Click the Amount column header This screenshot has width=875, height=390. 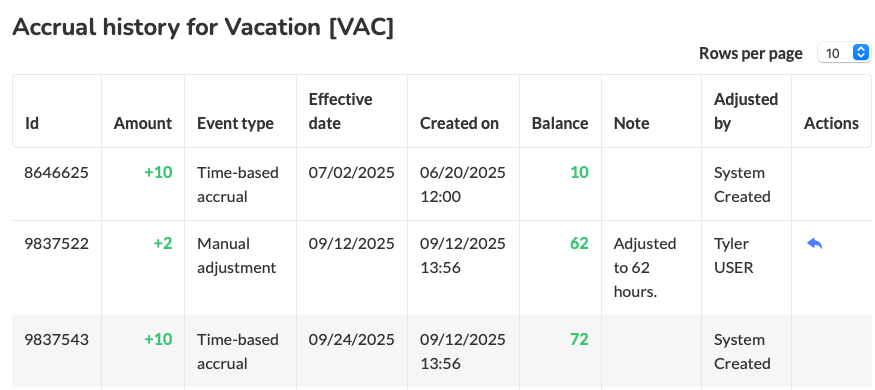pos(143,123)
